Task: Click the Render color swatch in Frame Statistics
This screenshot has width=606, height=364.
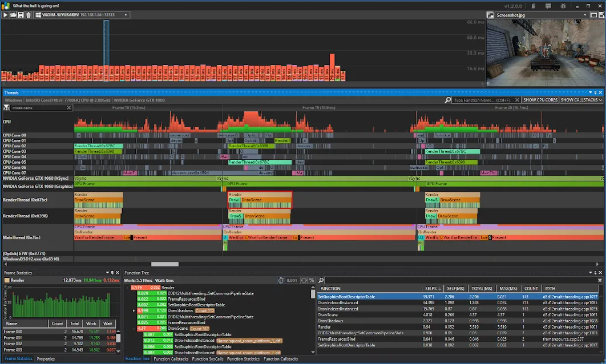Action: pos(6,280)
